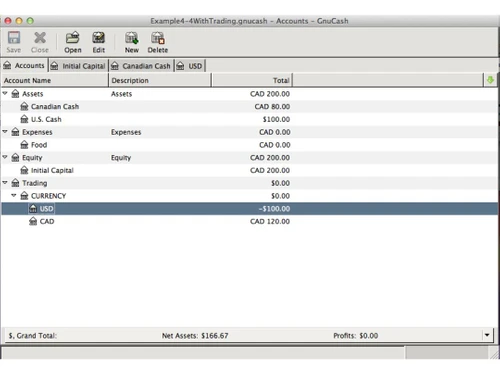Image resolution: width=500 pixels, height=375 pixels.
Task: Click the Canadian Cash account row icon
Action: click(24, 107)
